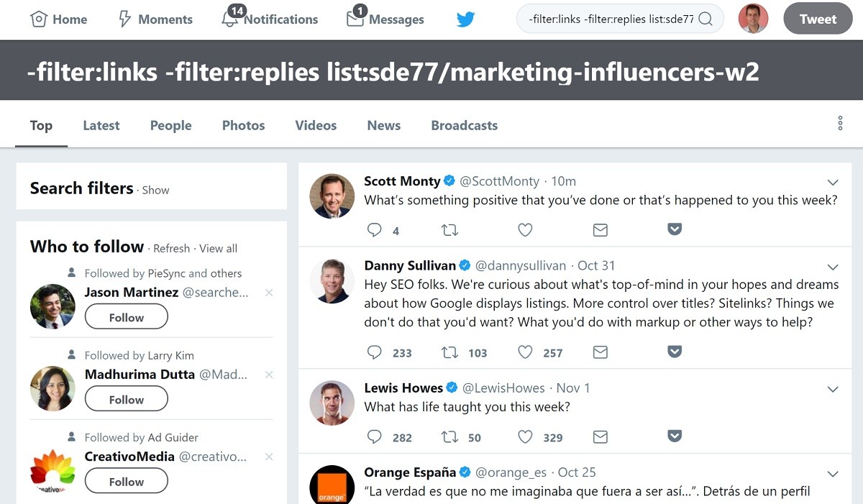Like Danny Sullivan's tweet

[526, 352]
